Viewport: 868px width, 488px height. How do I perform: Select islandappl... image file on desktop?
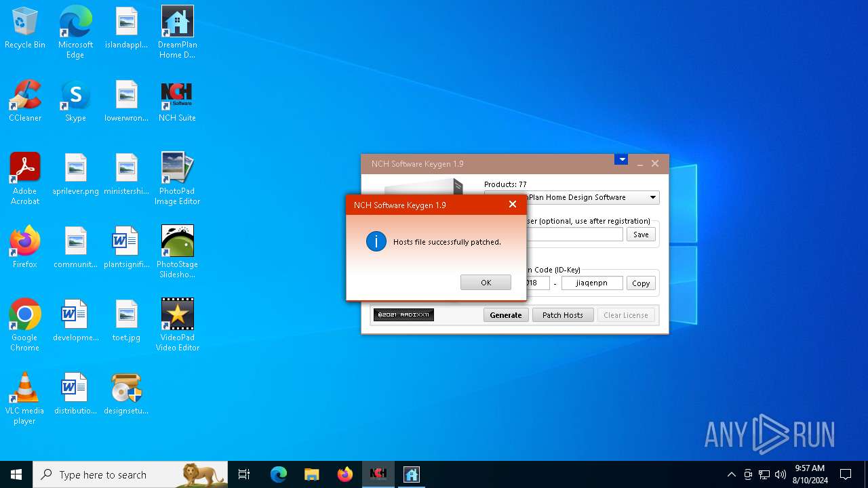click(x=126, y=28)
